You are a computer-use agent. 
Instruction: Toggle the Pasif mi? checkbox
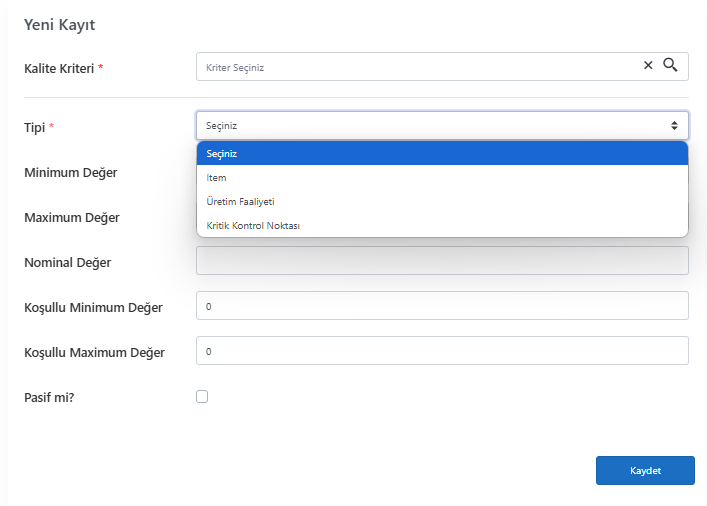(x=202, y=396)
